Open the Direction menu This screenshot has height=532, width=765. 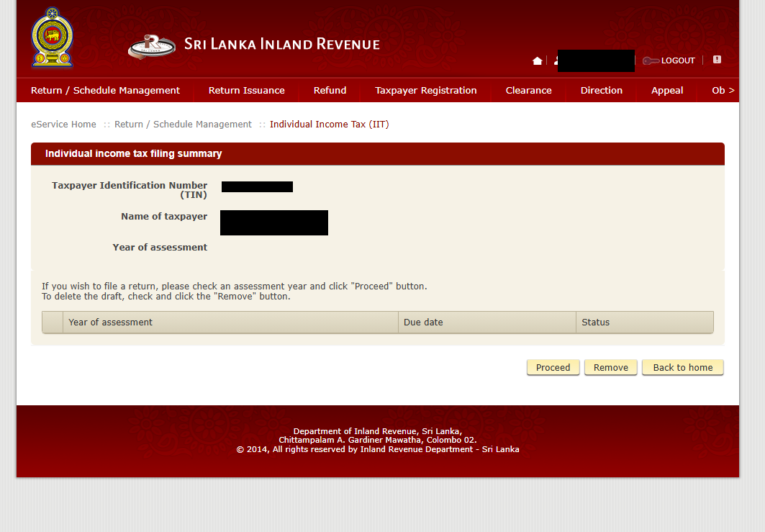pos(601,90)
